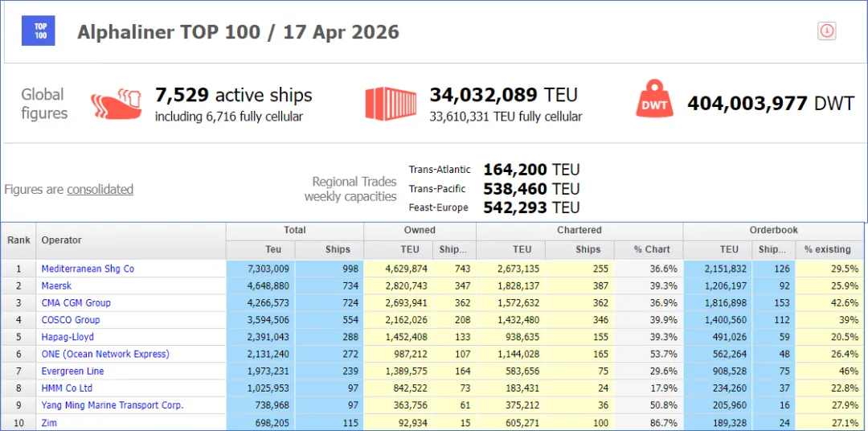
Task: Sort table by Rank column header
Action: coord(18,240)
